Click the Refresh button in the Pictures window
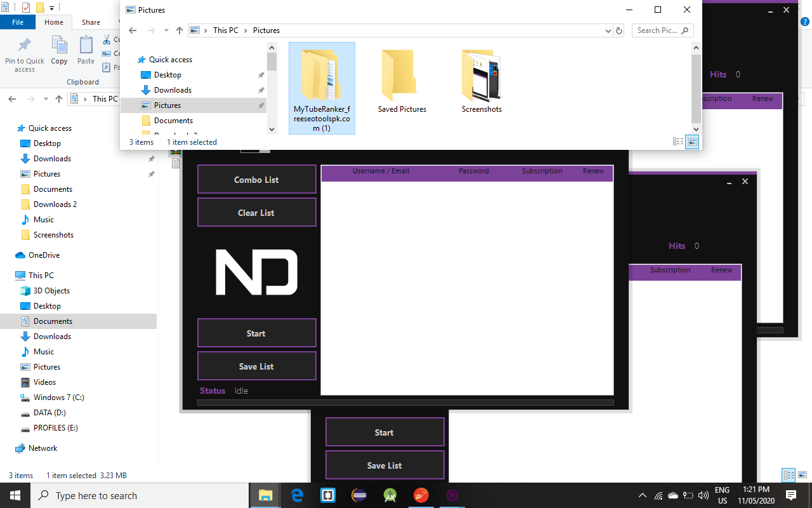The width and height of the screenshot is (812, 508). point(619,30)
